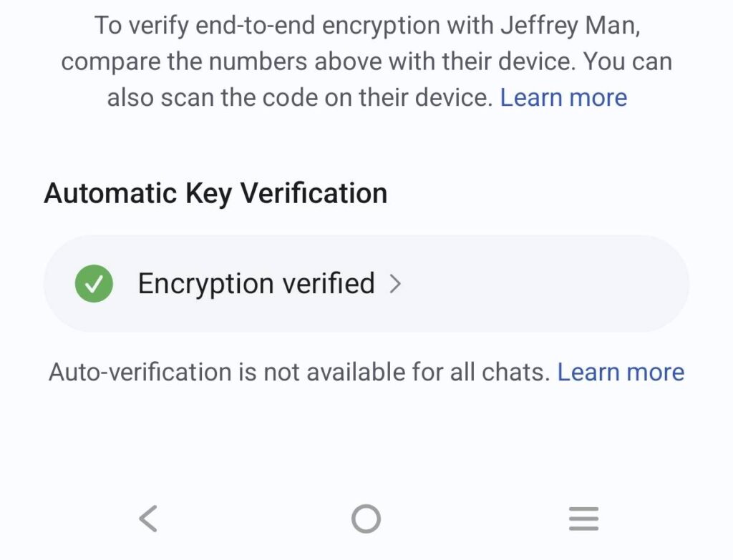The width and height of the screenshot is (733, 560).
Task: Click chevron arrow beside Encryption verified
Action: click(395, 283)
